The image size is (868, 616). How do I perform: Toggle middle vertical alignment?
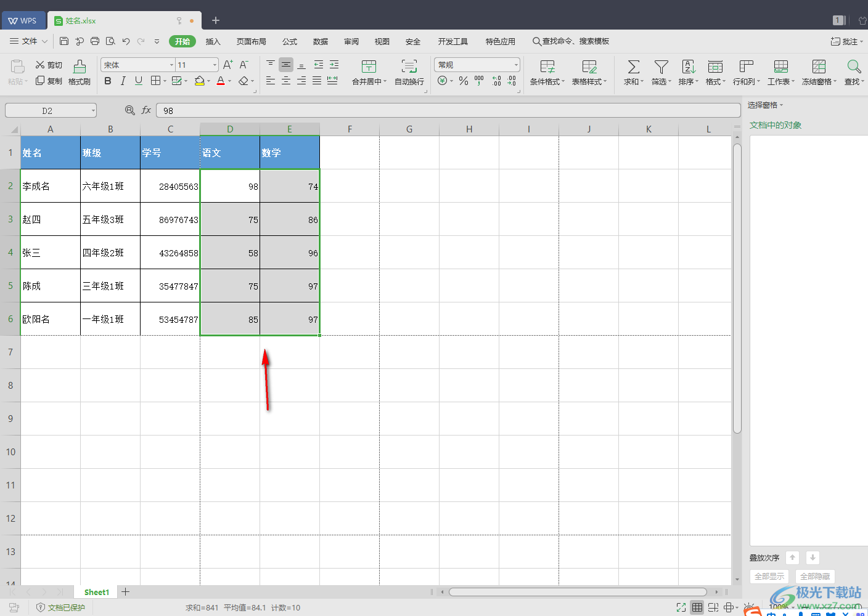point(286,64)
